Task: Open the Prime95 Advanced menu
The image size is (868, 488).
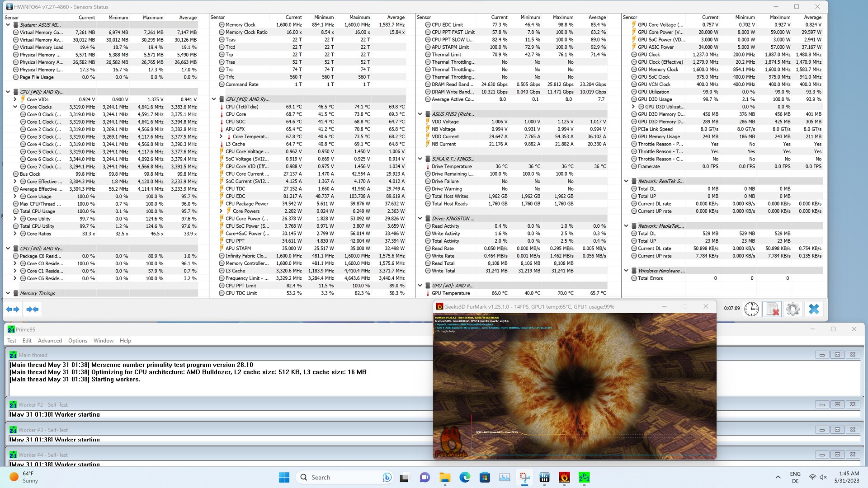Action: (50, 341)
